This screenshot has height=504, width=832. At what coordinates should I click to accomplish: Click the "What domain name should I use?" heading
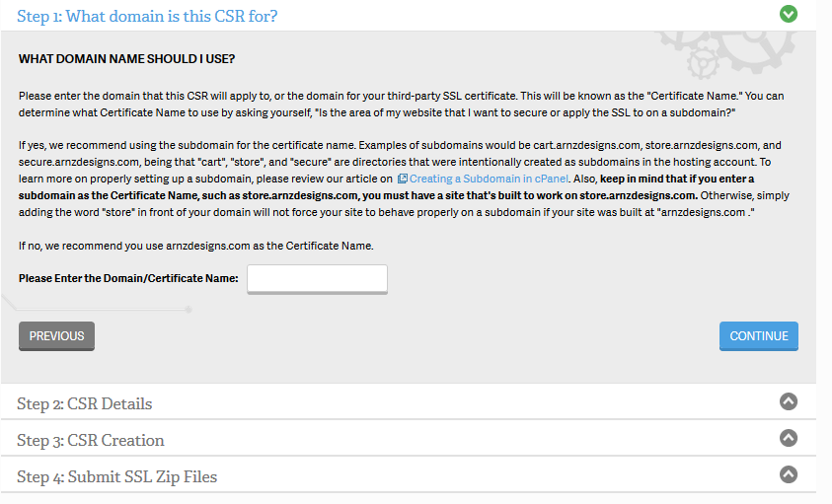point(126,59)
